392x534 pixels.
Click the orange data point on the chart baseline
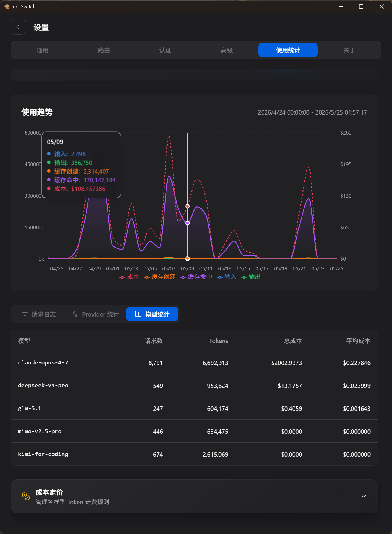(x=188, y=259)
